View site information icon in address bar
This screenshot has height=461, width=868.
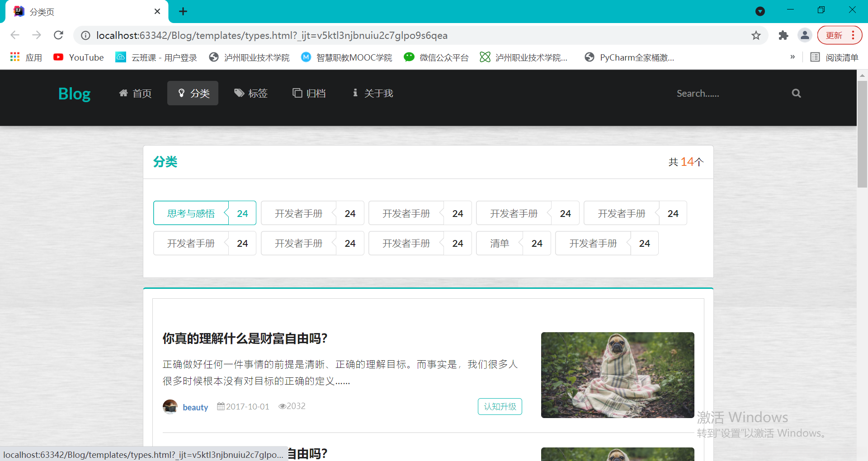coord(85,35)
